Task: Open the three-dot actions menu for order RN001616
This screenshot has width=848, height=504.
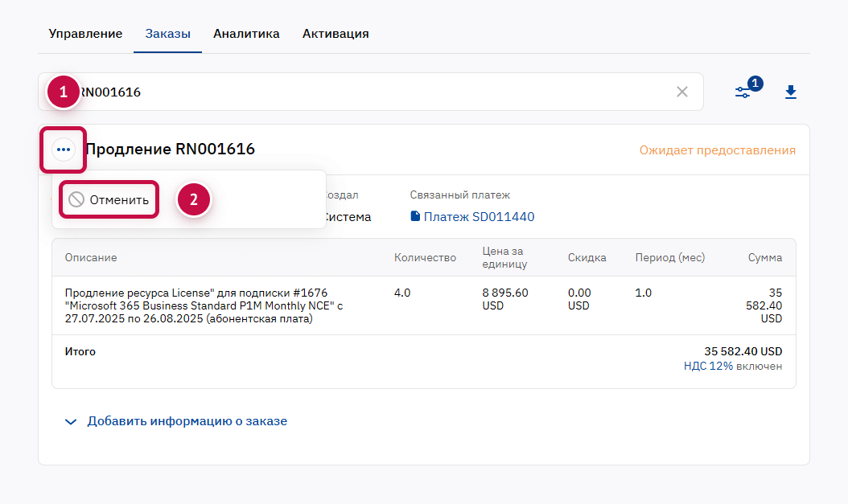Action: 63,150
